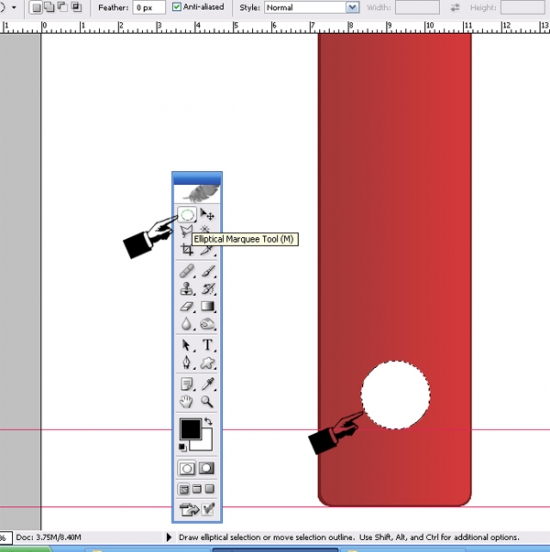
Task: Click the Feather value field
Action: 149,7
